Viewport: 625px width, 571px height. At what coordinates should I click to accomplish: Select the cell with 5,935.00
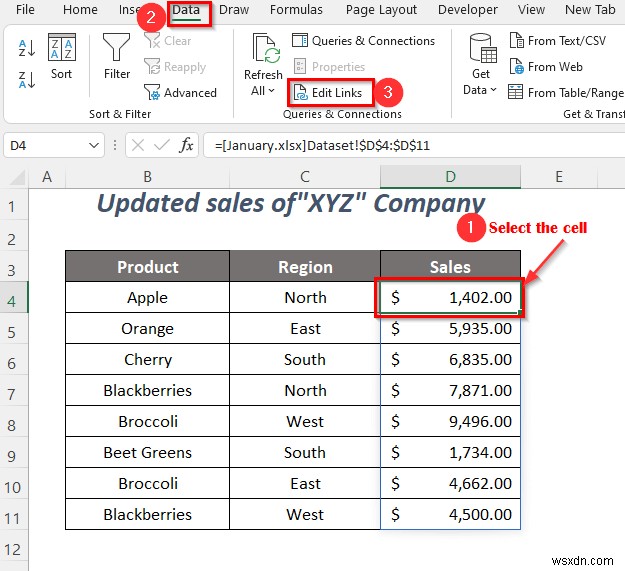pos(450,329)
